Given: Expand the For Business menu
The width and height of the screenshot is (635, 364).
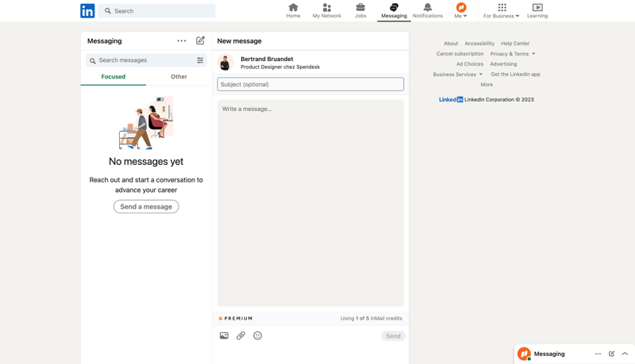Looking at the screenshot, I should pos(502,11).
